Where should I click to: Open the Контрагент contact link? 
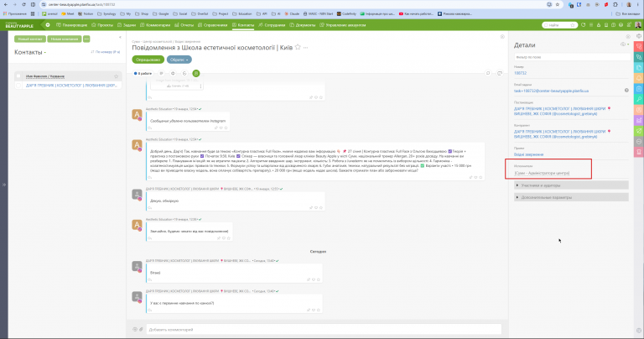click(562, 134)
